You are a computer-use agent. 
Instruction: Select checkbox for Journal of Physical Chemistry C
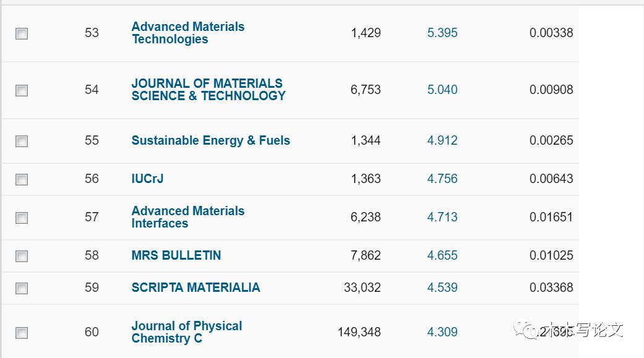(22, 333)
